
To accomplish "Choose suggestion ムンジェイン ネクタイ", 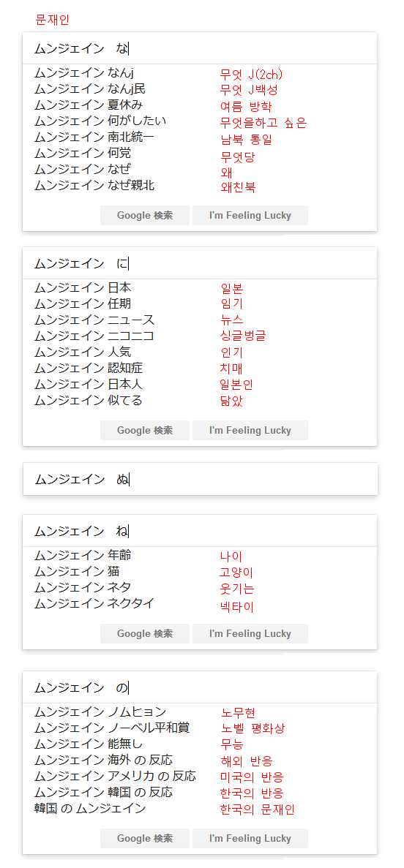I will 94,603.
